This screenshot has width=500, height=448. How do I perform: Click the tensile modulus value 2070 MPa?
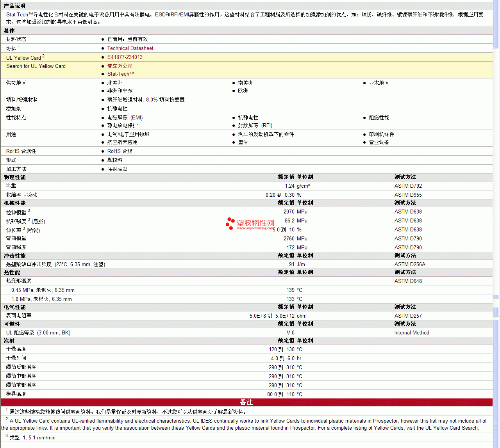295,212
